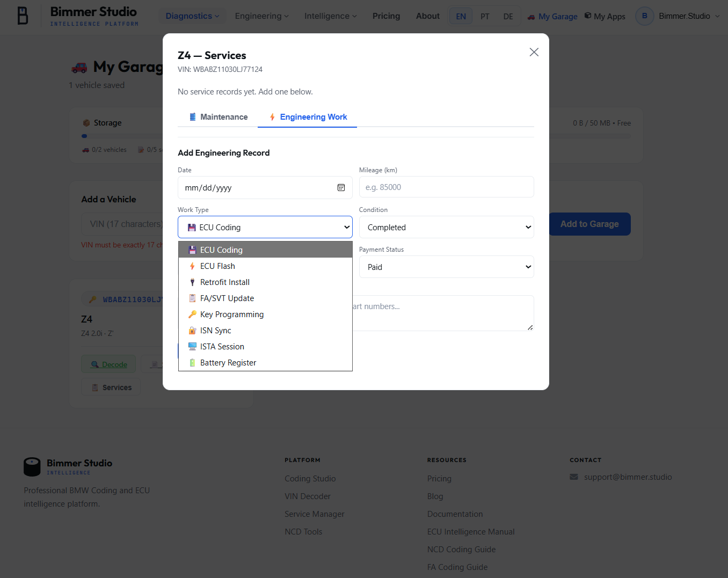This screenshot has height=578, width=728.
Task: Select ISN Sync work type
Action: point(265,331)
